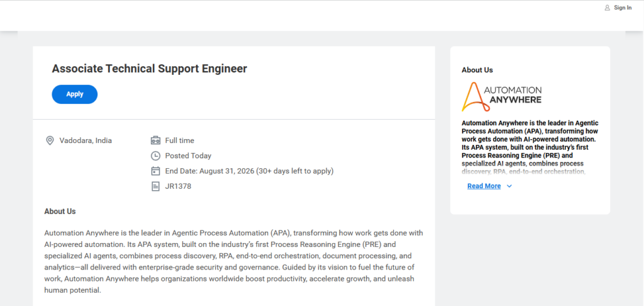Click the calendar icon beside End Date
Screen dimensions: 644x306
click(155, 171)
